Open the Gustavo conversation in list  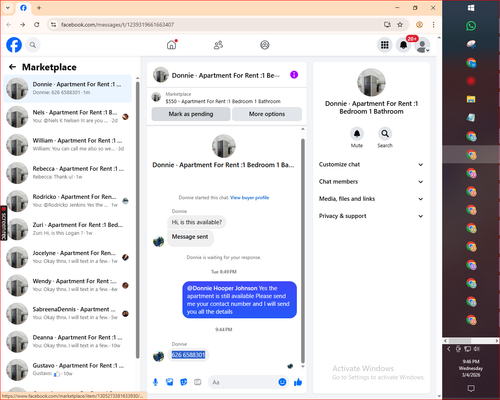68,370
